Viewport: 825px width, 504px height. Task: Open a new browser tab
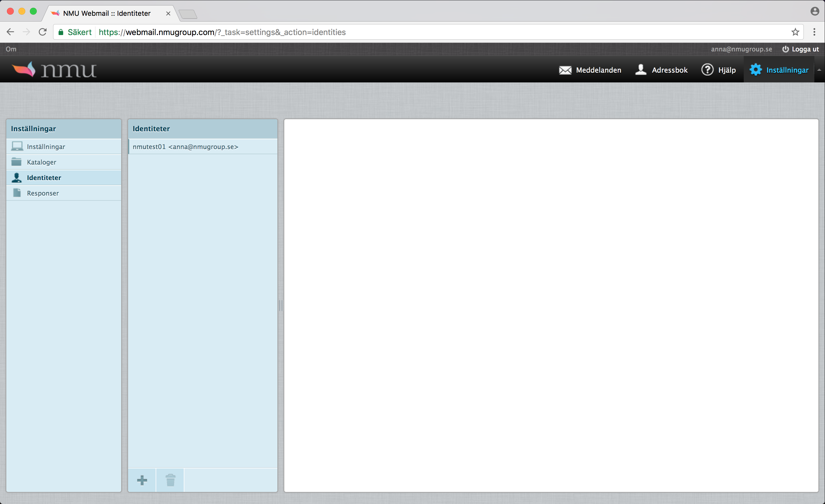[188, 14]
